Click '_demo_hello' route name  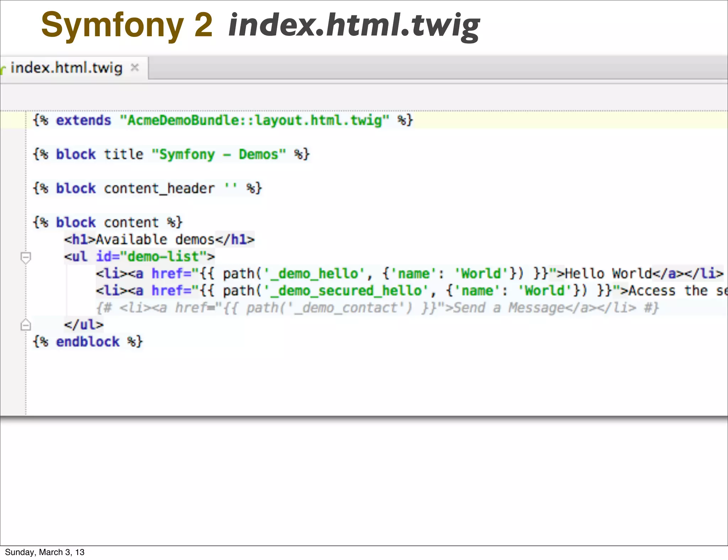click(x=314, y=274)
